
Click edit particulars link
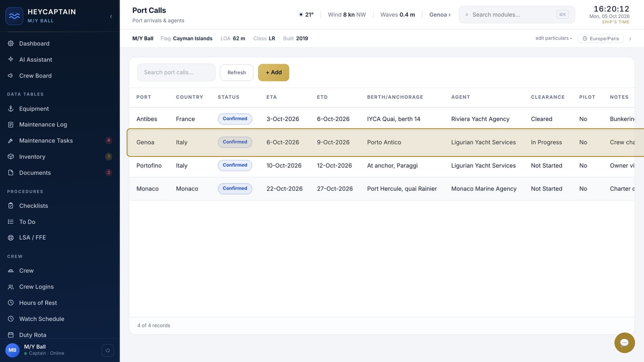tap(553, 38)
